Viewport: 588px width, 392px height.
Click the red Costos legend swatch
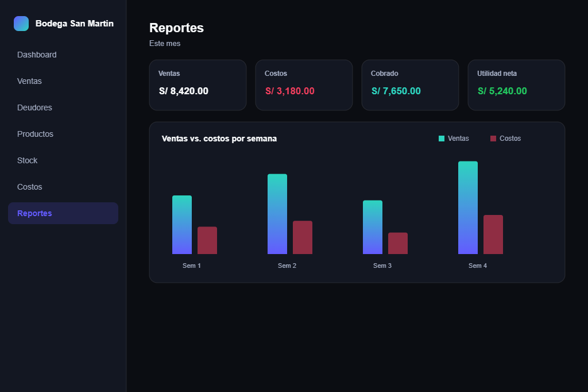click(x=493, y=139)
